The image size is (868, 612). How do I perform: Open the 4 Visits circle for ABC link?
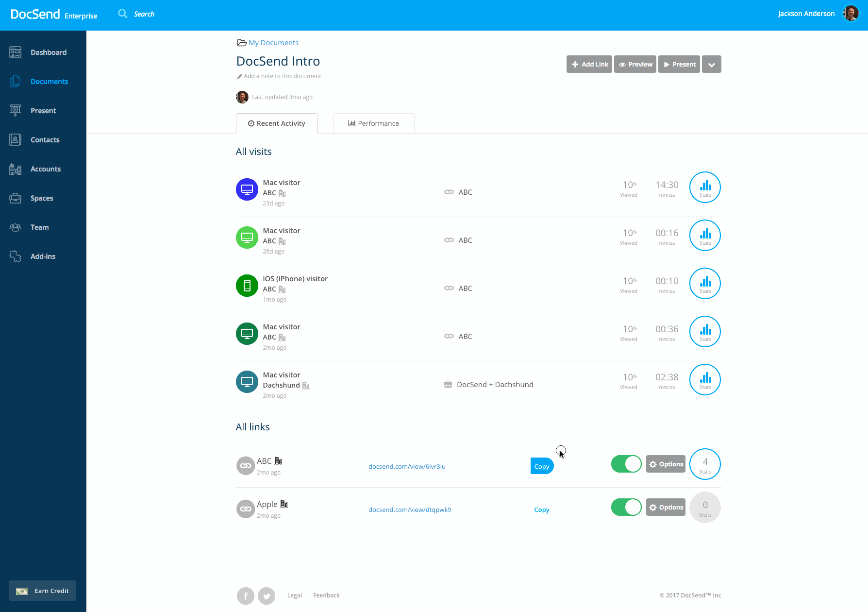705,464
